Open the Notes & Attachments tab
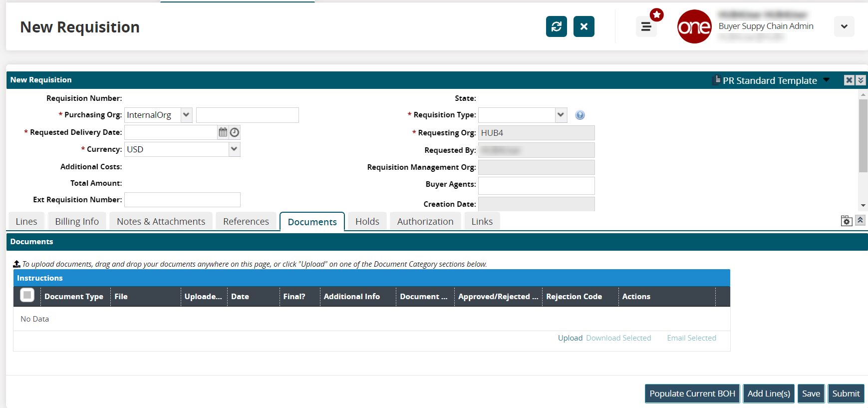The image size is (868, 408). tap(161, 222)
